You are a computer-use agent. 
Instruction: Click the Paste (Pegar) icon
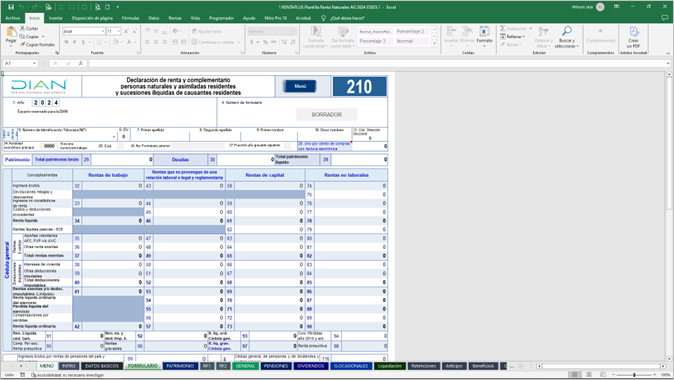pyautogui.click(x=11, y=32)
